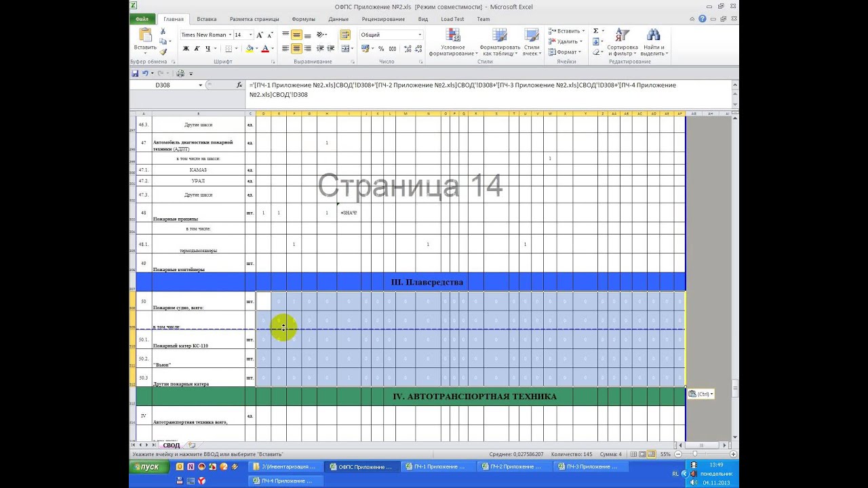Click the cell borders icon

point(229,49)
